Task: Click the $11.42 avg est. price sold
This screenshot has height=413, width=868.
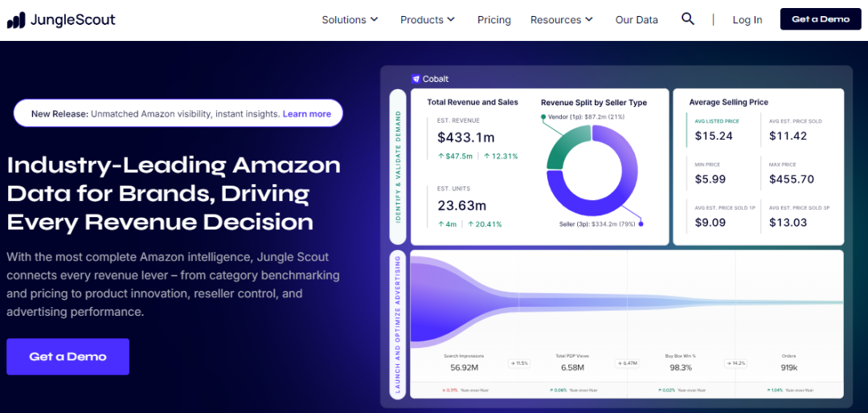Action: tap(788, 136)
